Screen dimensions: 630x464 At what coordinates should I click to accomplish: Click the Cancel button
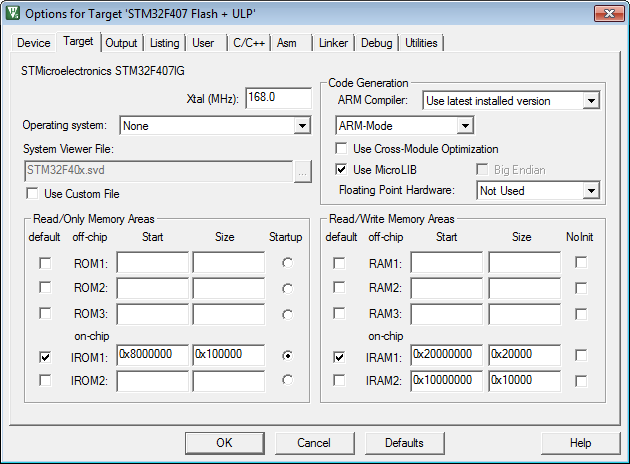[314, 443]
